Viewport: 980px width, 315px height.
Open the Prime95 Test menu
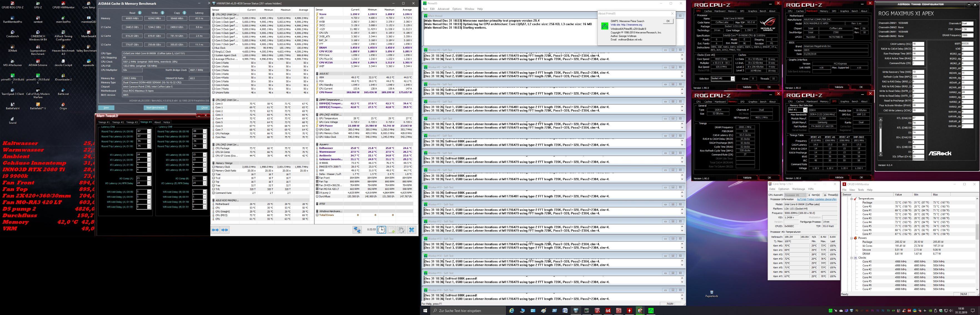(x=425, y=9)
